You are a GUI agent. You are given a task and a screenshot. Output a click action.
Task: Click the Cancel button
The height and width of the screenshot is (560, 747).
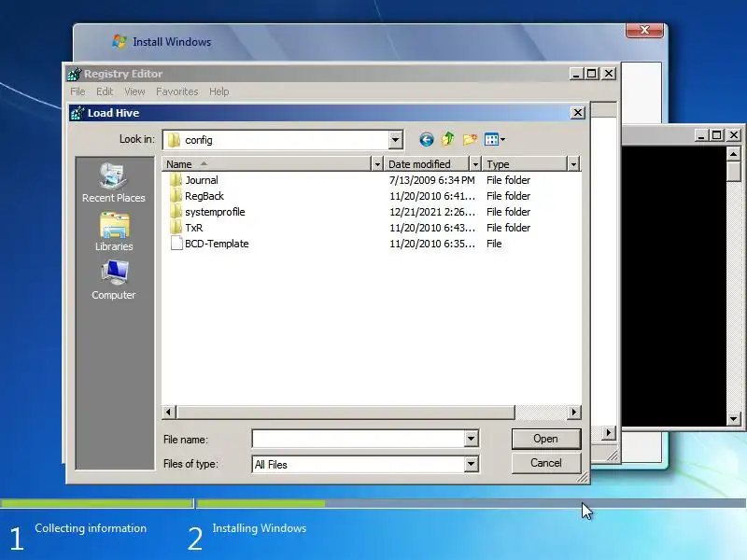coord(546,463)
